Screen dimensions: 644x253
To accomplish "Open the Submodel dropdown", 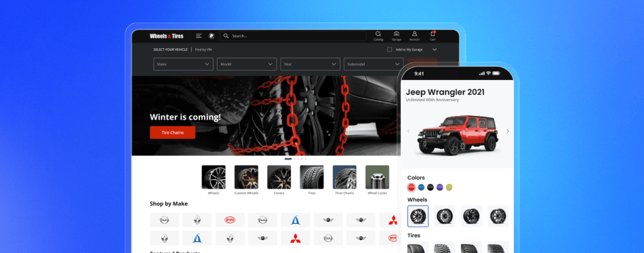I will [x=374, y=64].
